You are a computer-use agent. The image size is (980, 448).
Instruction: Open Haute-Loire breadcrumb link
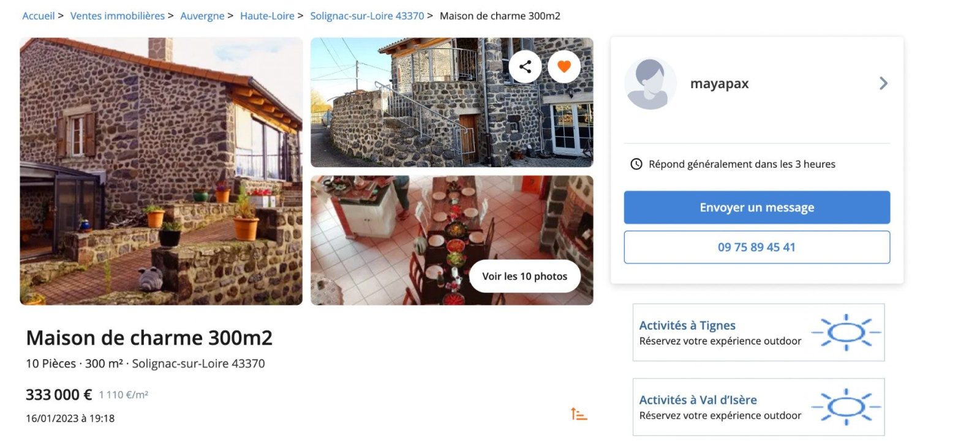[267, 16]
